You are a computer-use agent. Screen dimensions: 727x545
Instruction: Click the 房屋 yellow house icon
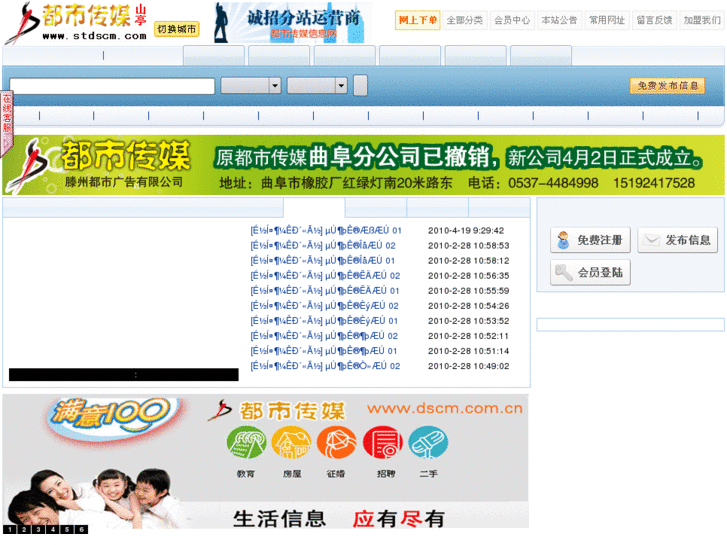(x=291, y=443)
